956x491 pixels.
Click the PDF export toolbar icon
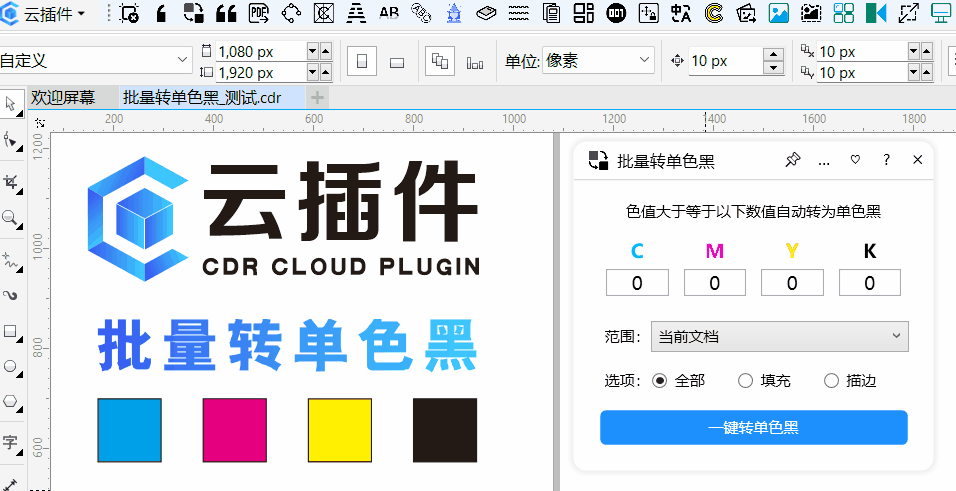click(x=259, y=13)
